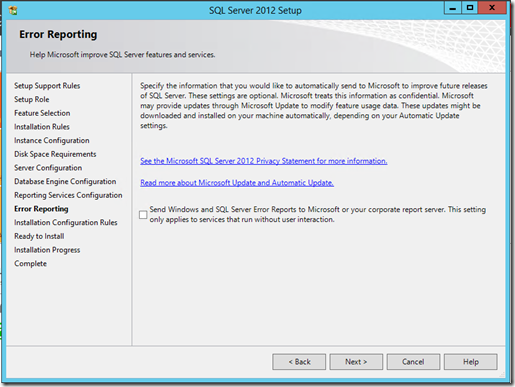This screenshot has height=387, width=515.
Task: Select Disk Space Requirements step
Action: (55, 154)
